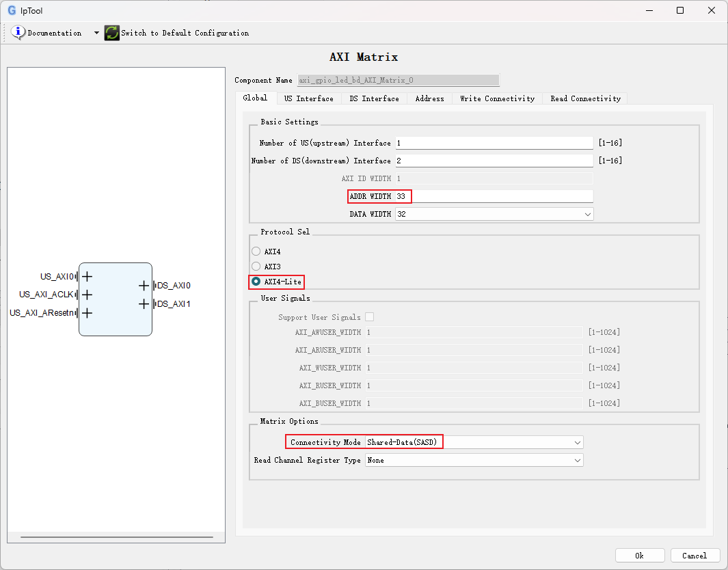Click the US_AXI_ACLK port label
Image resolution: width=728 pixels, height=570 pixels.
(46, 295)
